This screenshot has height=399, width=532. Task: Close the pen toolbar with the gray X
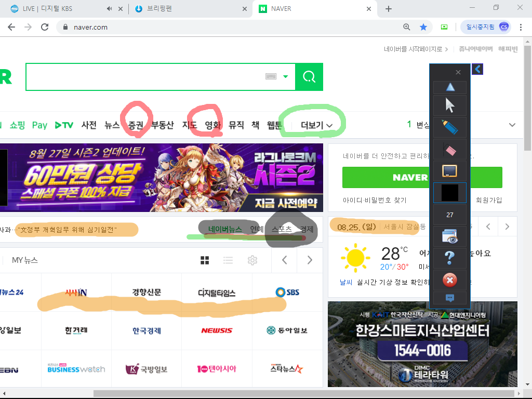458,72
